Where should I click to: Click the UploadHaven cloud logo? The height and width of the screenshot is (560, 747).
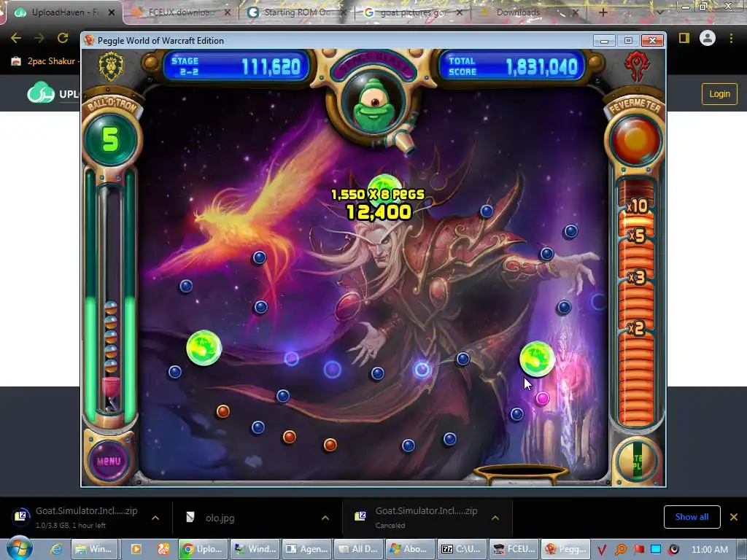(41, 93)
